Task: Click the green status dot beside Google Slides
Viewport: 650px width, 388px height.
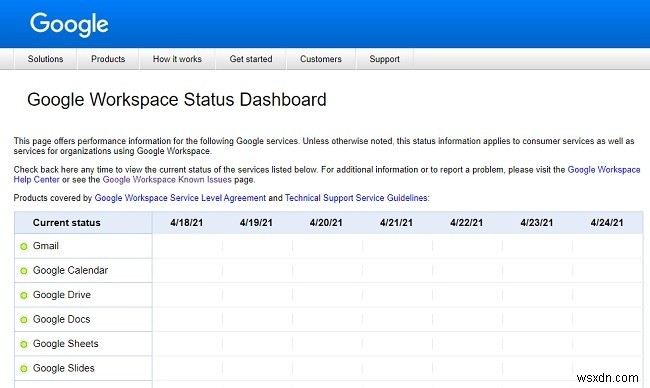Action: tap(24, 369)
